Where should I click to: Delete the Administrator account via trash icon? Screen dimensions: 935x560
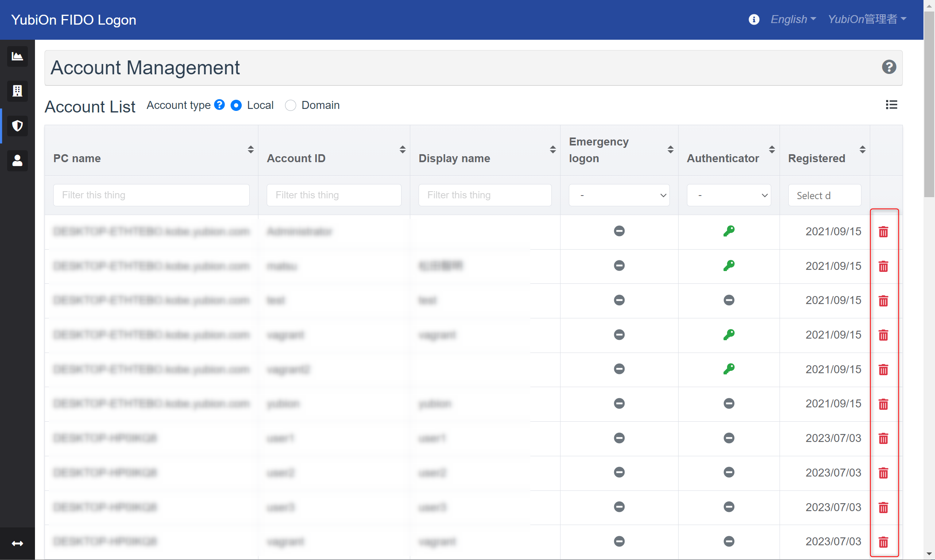pos(883,232)
